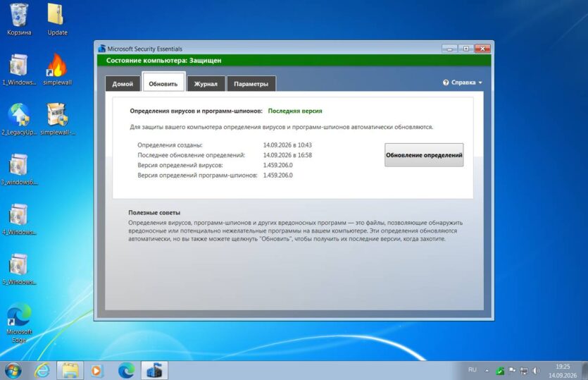Viewport: 588px width, 380px height.
Task: Click the green Security Essentials tray icon
Action: pos(500,371)
